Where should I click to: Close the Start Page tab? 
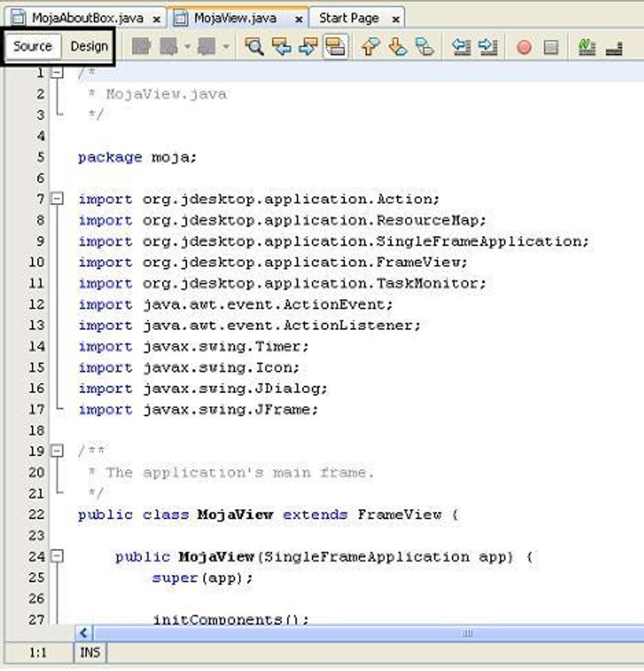396,19
